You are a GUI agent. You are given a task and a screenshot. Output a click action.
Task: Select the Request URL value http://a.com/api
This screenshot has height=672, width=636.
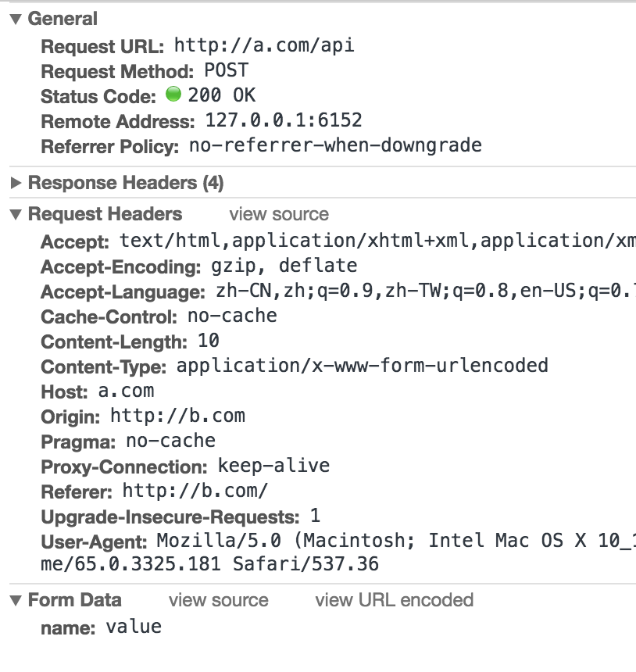coord(264,45)
